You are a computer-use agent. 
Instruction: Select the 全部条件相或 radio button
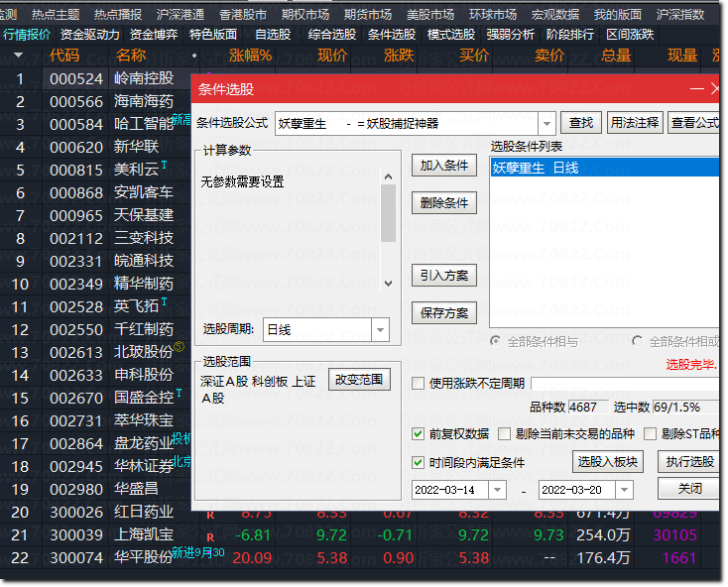637,341
